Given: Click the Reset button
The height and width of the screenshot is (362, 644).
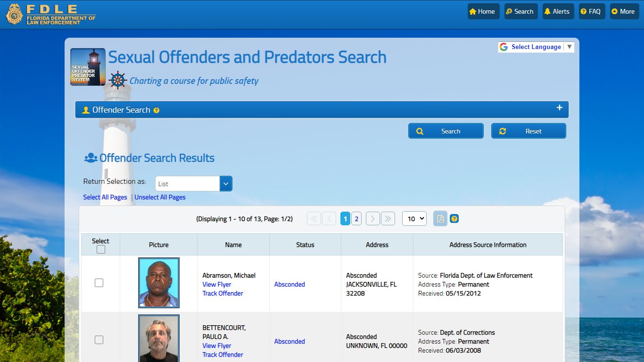Looking at the screenshot, I should pyautogui.click(x=528, y=131).
